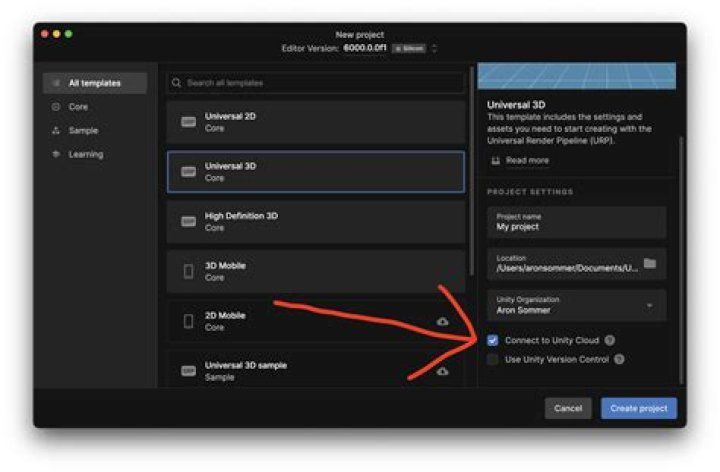Click the search magnifier icon
This screenshot has height=472, width=720.
(x=176, y=83)
